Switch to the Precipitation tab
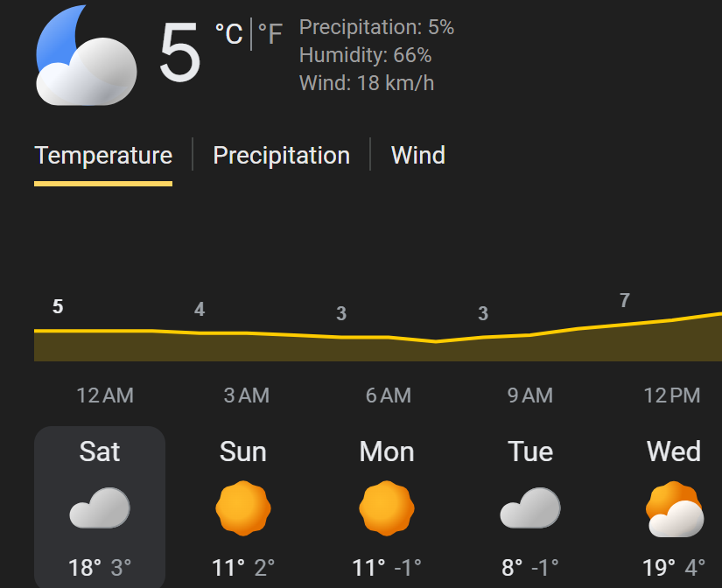 coord(282,156)
